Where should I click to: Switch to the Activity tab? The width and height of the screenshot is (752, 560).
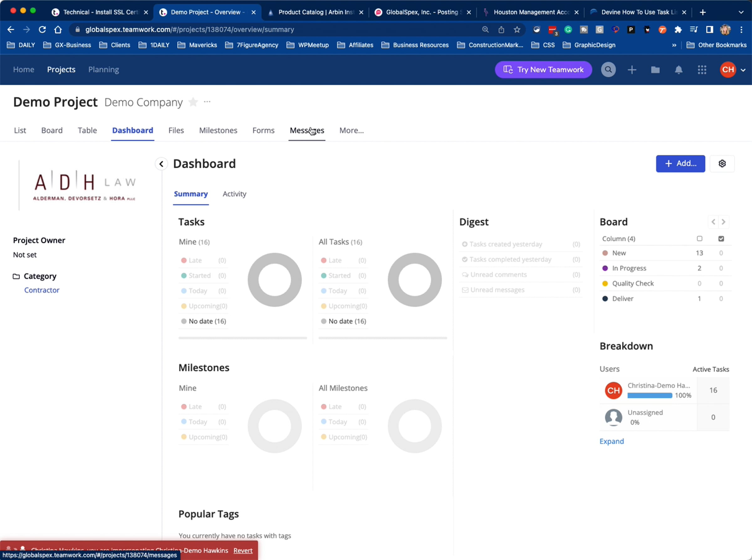point(234,194)
